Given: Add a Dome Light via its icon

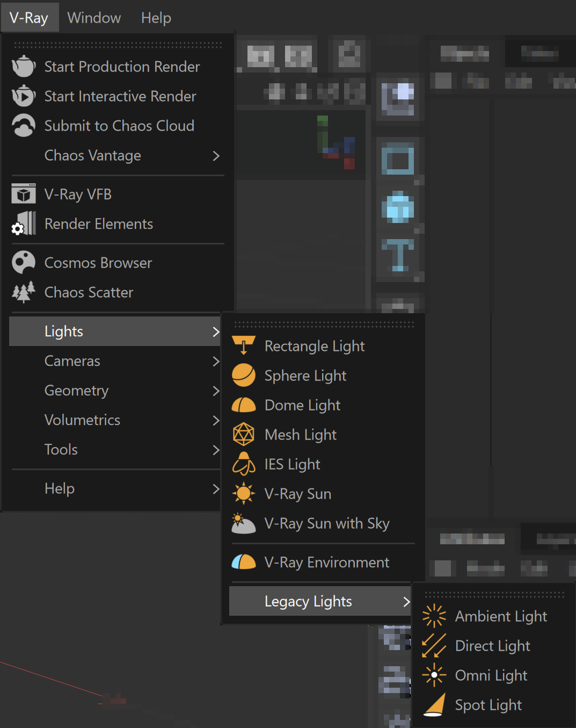Looking at the screenshot, I should [244, 405].
